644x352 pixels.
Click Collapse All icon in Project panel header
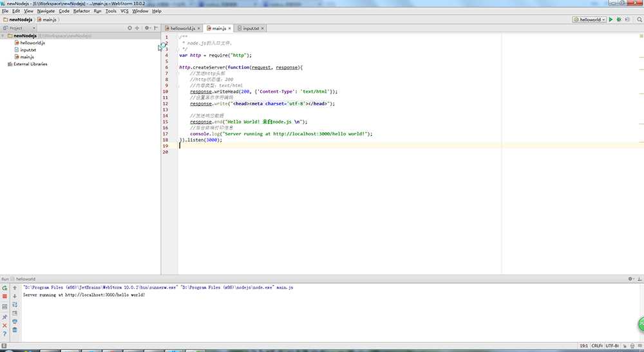(137, 28)
